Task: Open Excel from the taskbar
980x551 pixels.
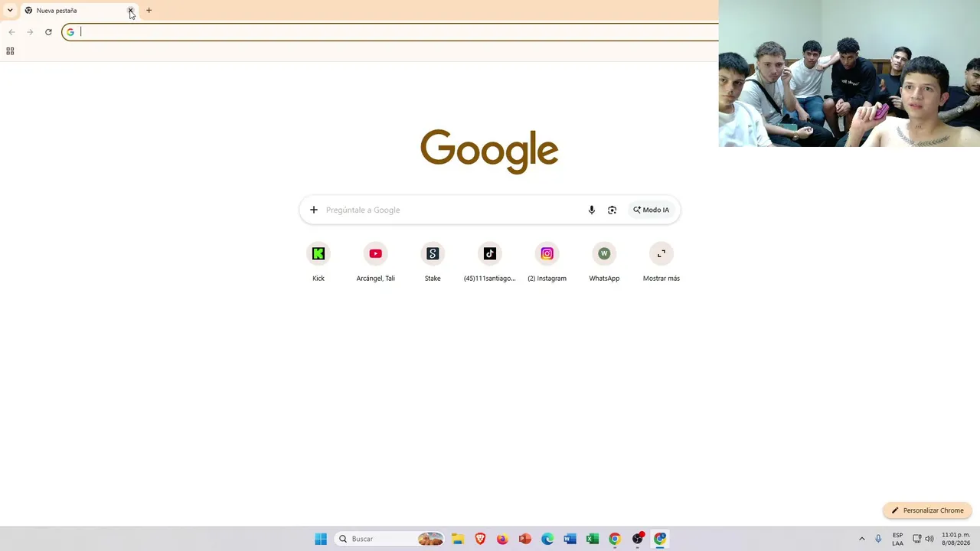Action: [592, 539]
